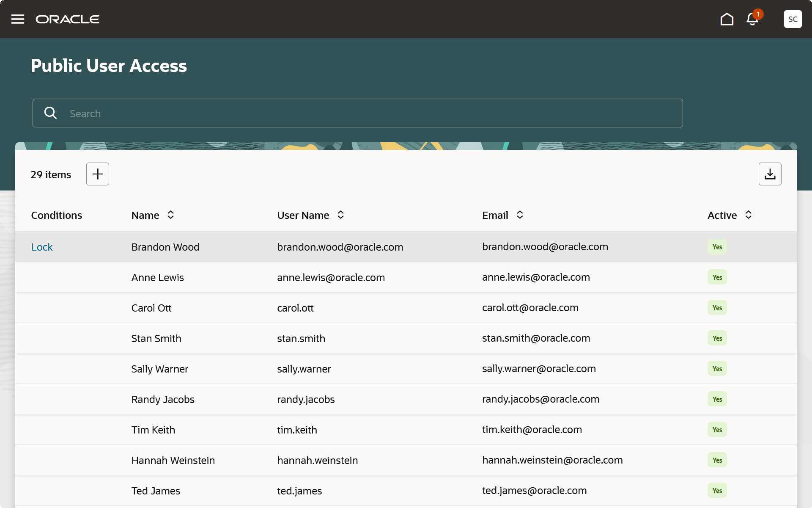This screenshot has height=508, width=812.
Task: Open the hamburger navigation menu
Action: (17, 19)
